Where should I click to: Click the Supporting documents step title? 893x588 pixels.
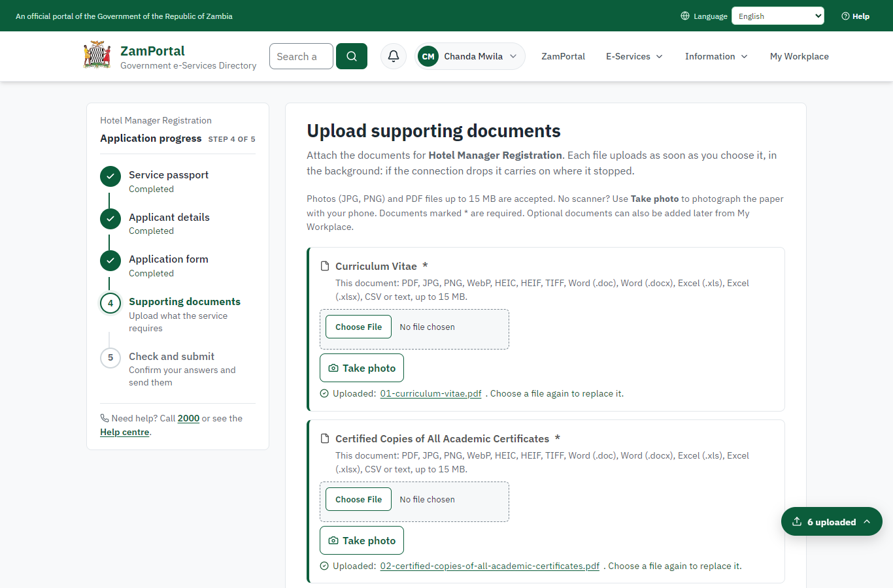pos(184,301)
